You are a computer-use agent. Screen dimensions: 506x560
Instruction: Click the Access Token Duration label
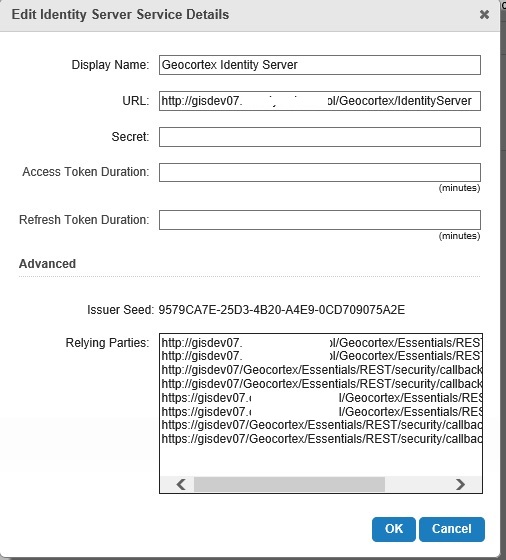[86, 172]
